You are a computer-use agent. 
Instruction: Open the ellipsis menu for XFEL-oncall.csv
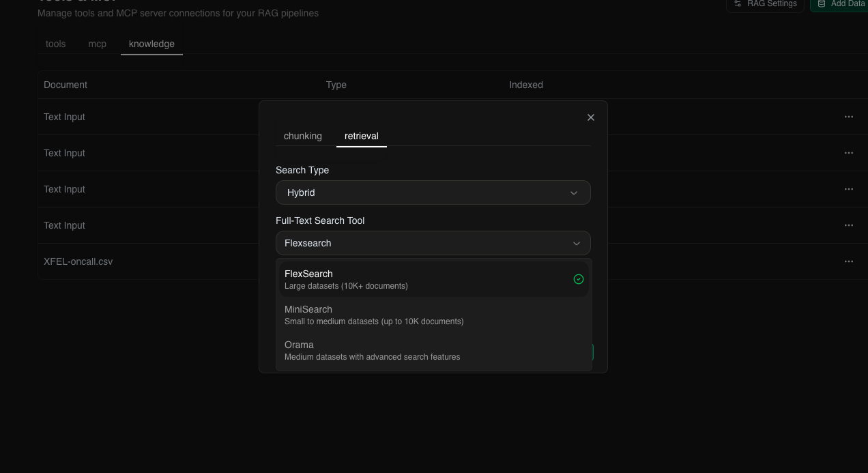tap(848, 261)
